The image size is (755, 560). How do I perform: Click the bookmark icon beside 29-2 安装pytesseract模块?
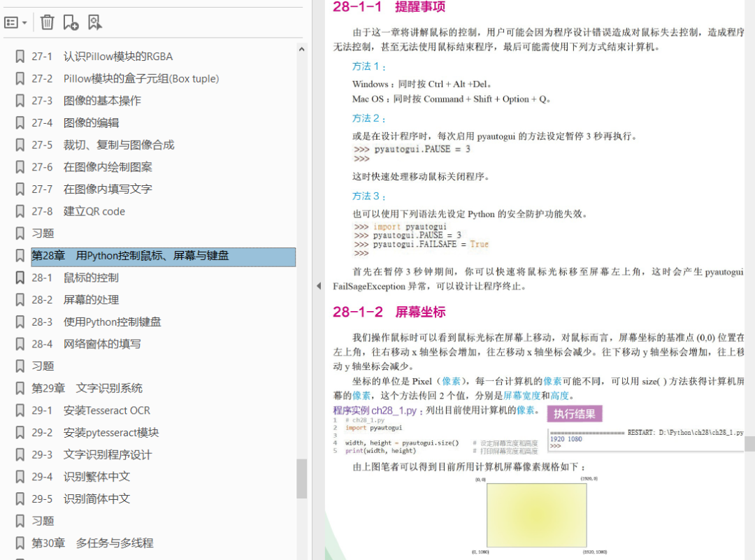coord(20,433)
